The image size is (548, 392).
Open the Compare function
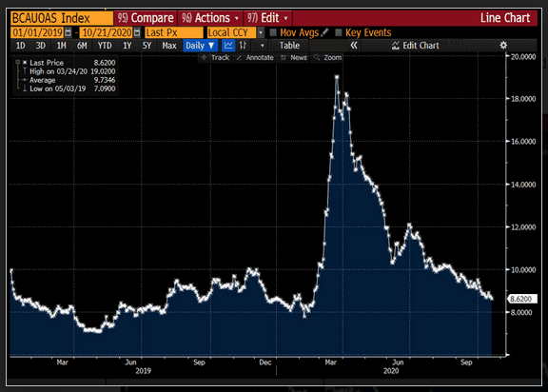146,18
